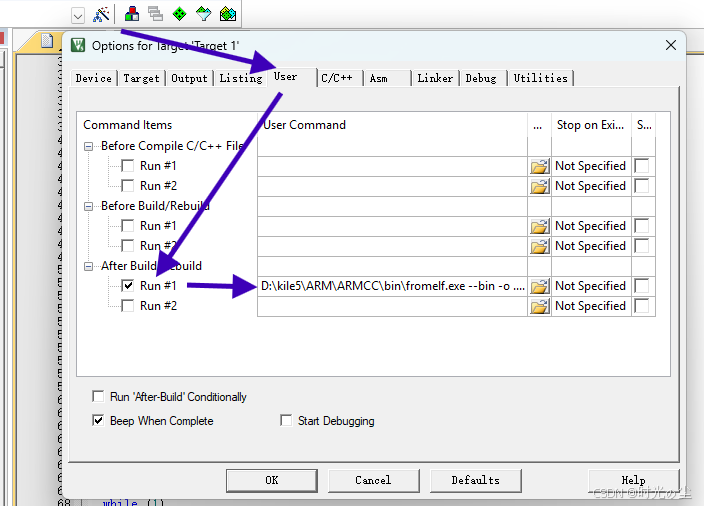Collapse After Build/Rebuild group
This screenshot has width=704, height=506.
coord(88,266)
